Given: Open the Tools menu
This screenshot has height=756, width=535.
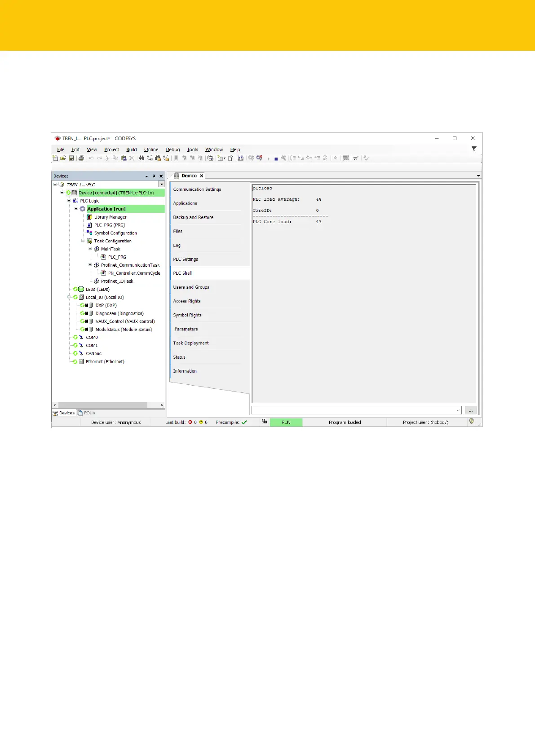Looking at the screenshot, I should (x=193, y=149).
